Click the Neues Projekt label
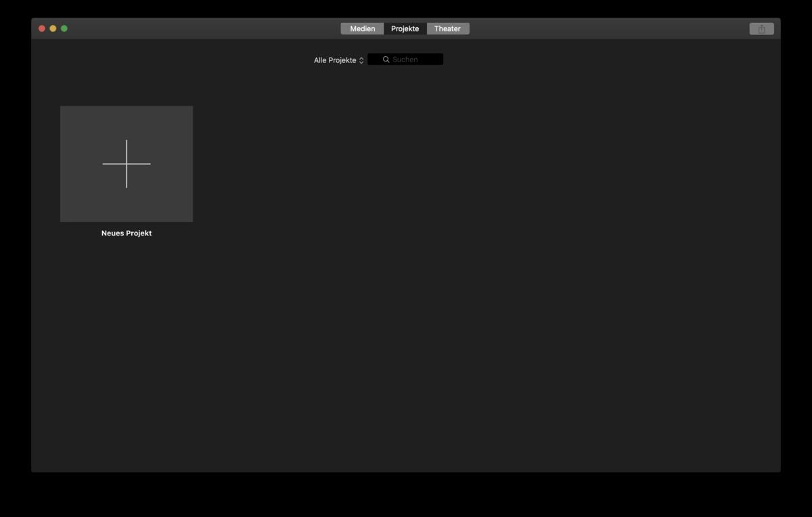Viewport: 812px width, 517px height. 127,233
